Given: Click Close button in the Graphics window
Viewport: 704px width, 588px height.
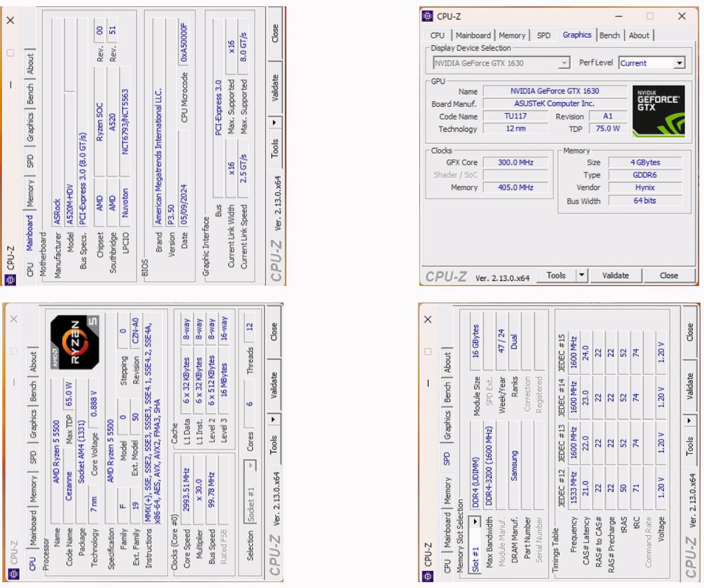Looking at the screenshot, I should [669, 275].
